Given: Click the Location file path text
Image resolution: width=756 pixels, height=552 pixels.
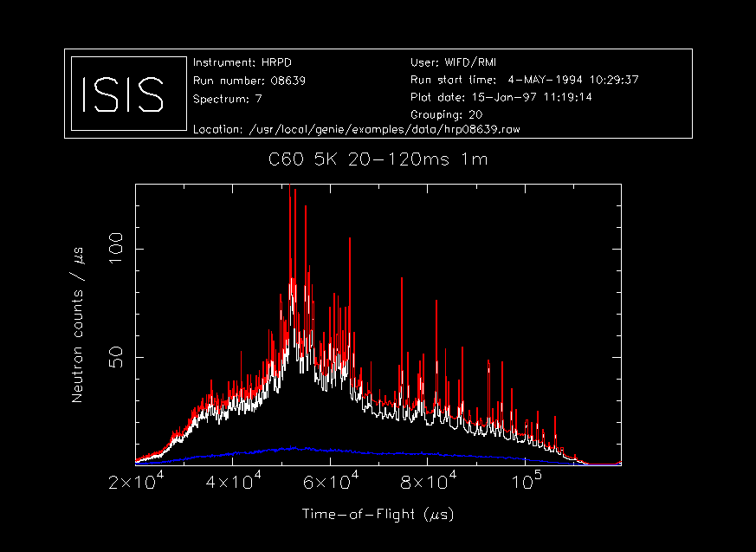Looking at the screenshot, I should pos(356,129).
